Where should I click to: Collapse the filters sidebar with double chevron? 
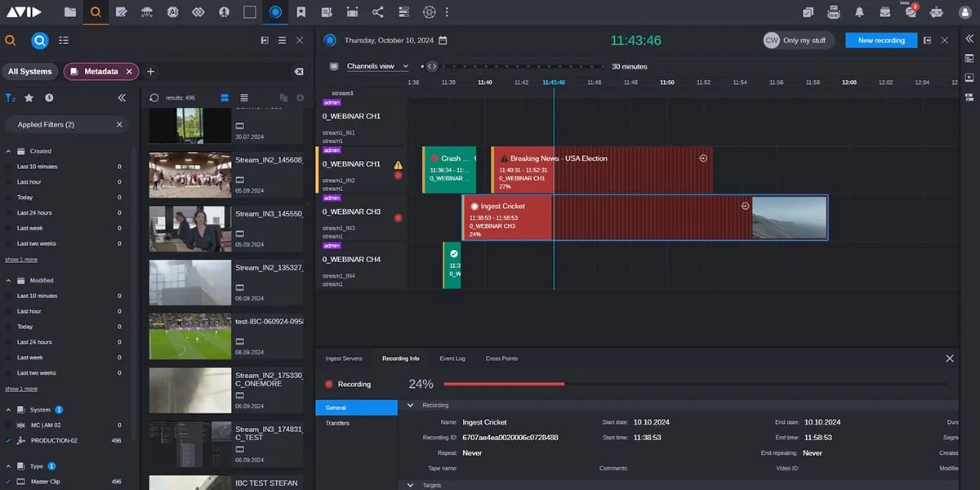[x=122, y=98]
